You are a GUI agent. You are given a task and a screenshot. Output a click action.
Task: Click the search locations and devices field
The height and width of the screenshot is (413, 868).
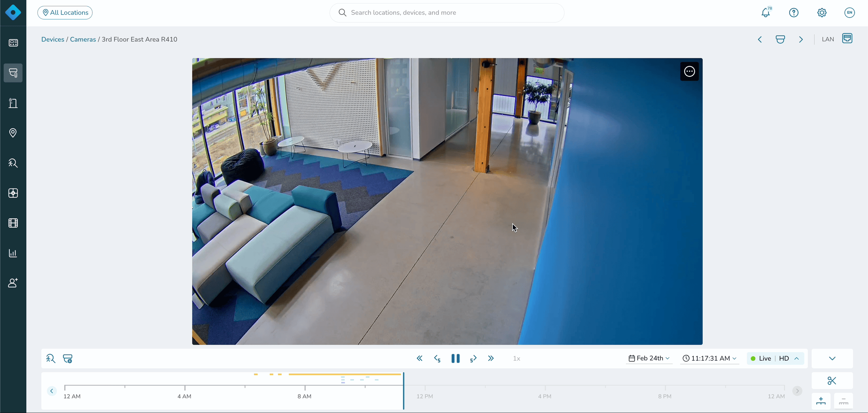(x=447, y=12)
